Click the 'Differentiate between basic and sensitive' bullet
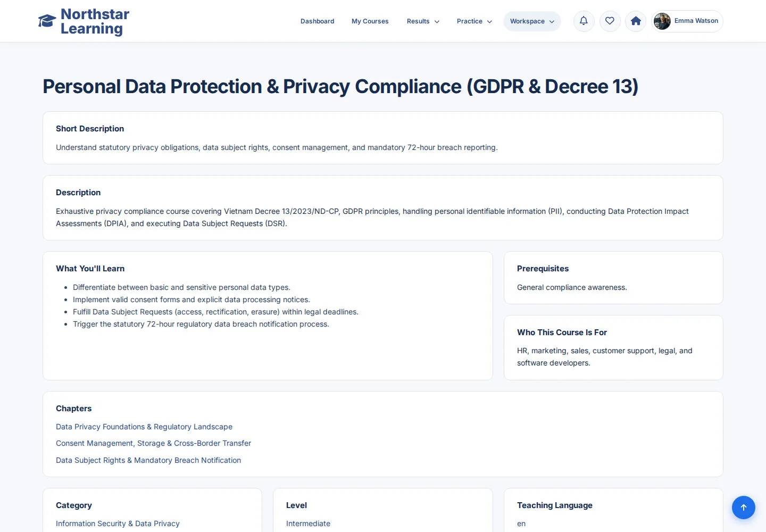 click(x=181, y=287)
